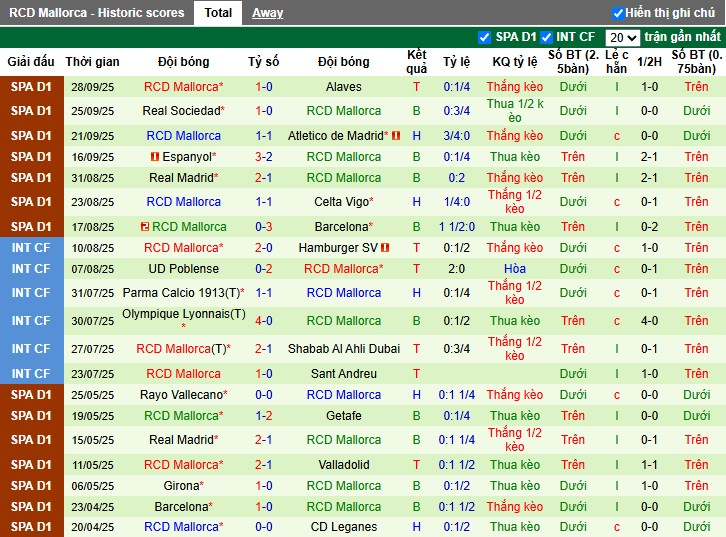Image resolution: width=726 pixels, height=537 pixels.
Task: Open Shabab Al Ahli Dubai team link
Action: 344,349
